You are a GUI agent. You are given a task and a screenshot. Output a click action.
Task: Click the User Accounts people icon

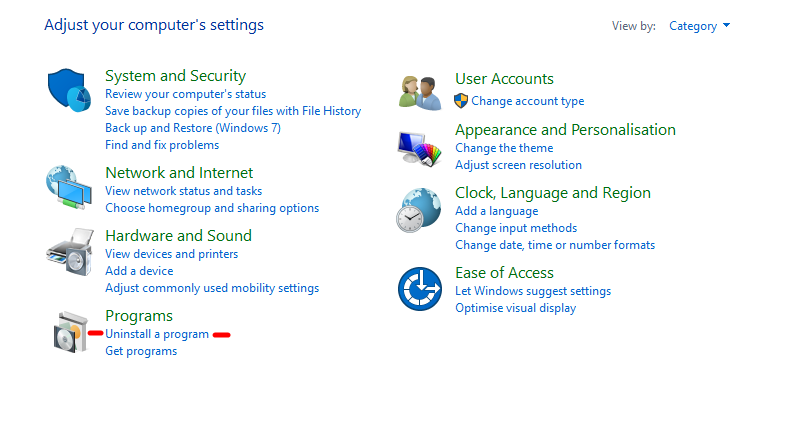point(420,93)
